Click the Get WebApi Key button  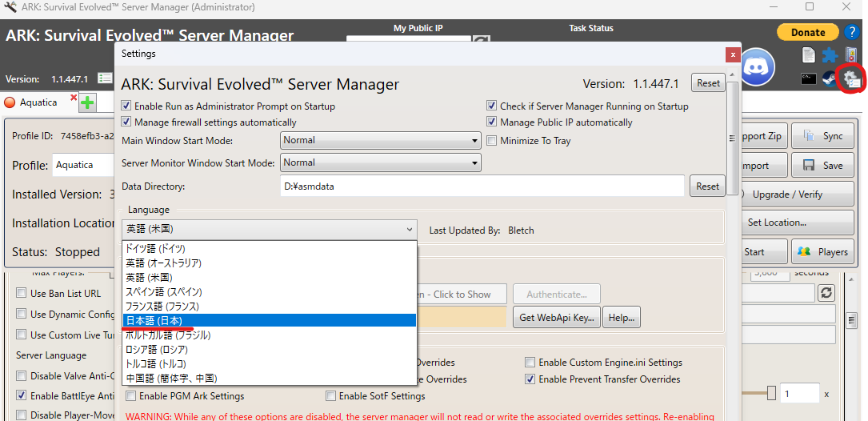pyautogui.click(x=556, y=318)
